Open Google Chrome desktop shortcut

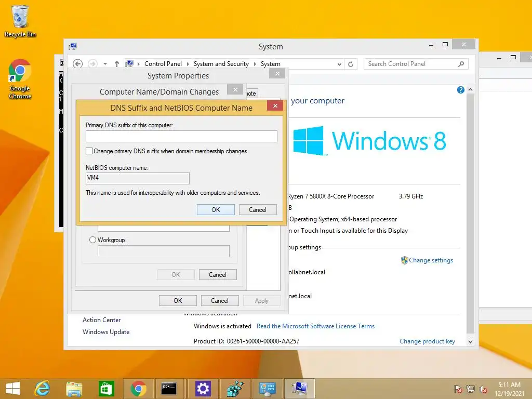coord(20,79)
